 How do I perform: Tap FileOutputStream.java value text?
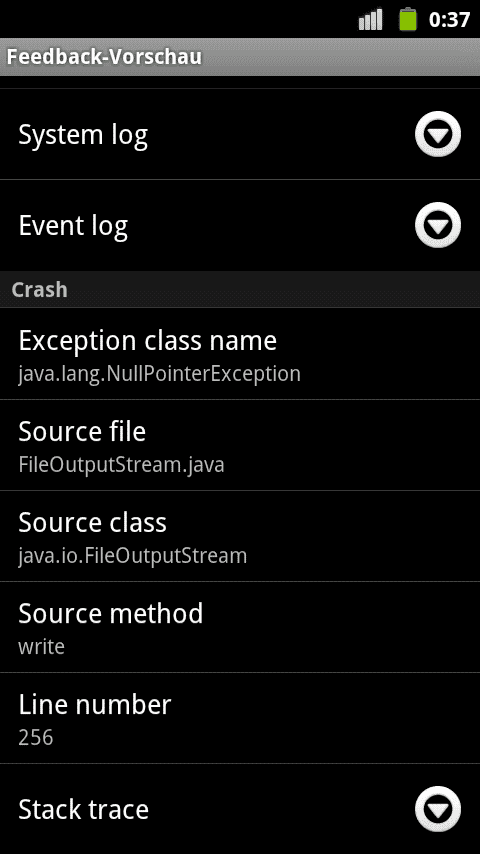[x=121, y=465]
